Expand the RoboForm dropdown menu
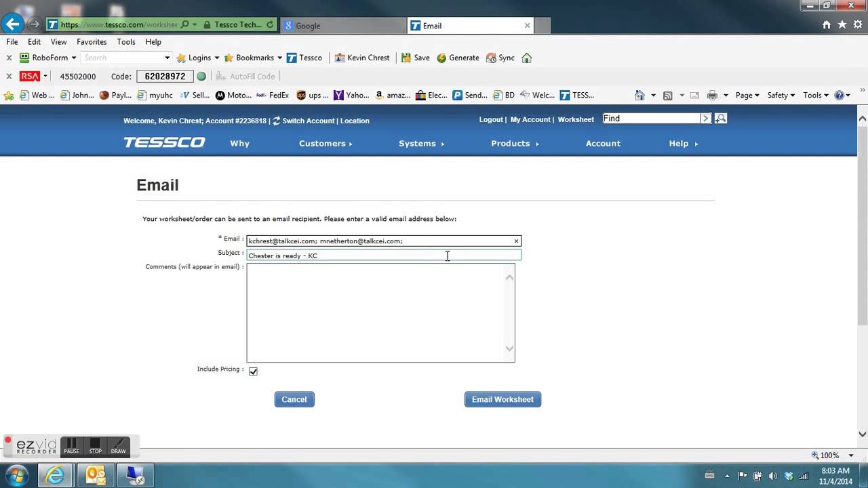The height and width of the screenshot is (488, 868). coord(74,58)
